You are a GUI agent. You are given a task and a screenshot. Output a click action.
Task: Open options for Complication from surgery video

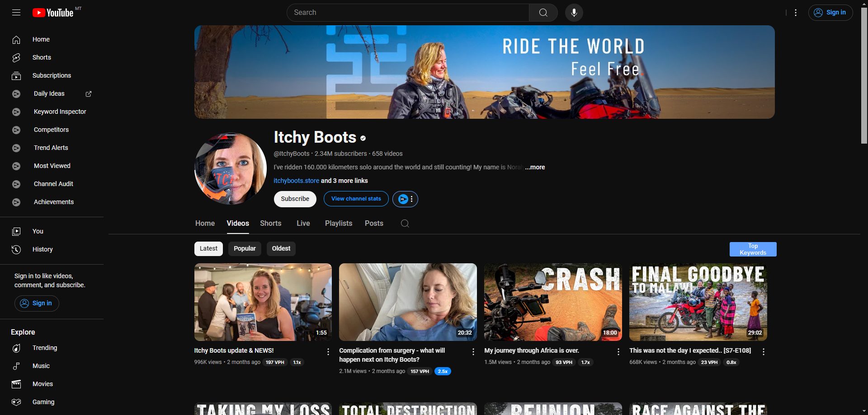point(473,352)
